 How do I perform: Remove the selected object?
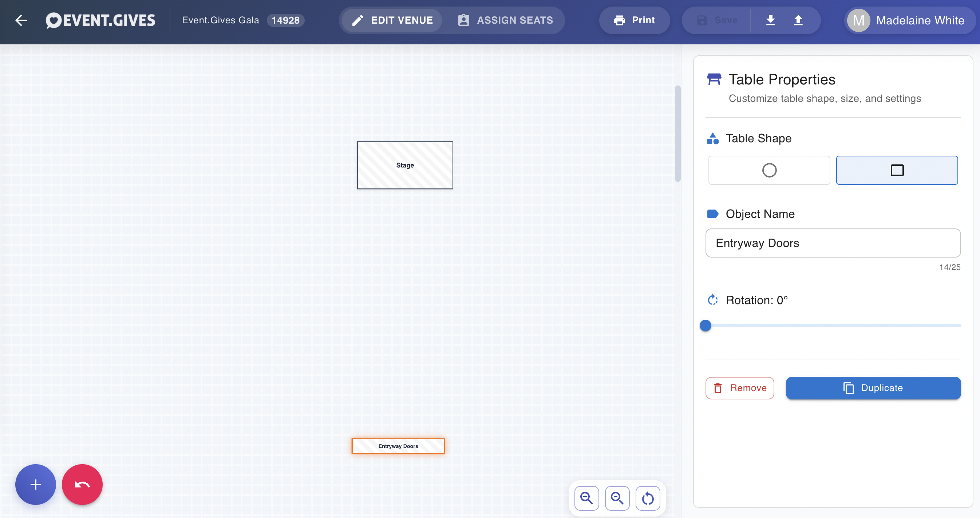pos(740,388)
